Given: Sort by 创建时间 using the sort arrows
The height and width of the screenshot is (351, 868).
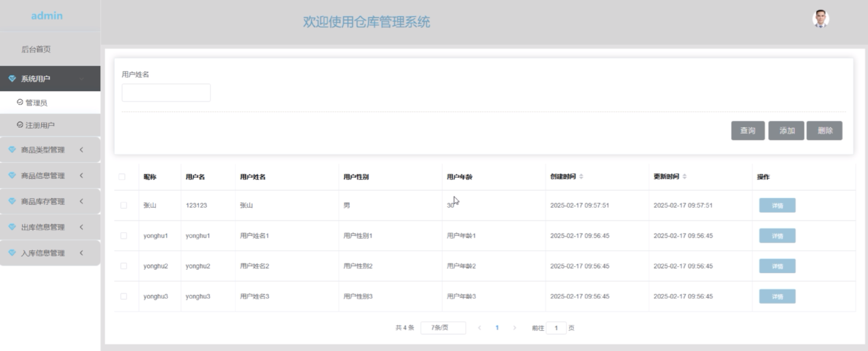Looking at the screenshot, I should click(581, 176).
